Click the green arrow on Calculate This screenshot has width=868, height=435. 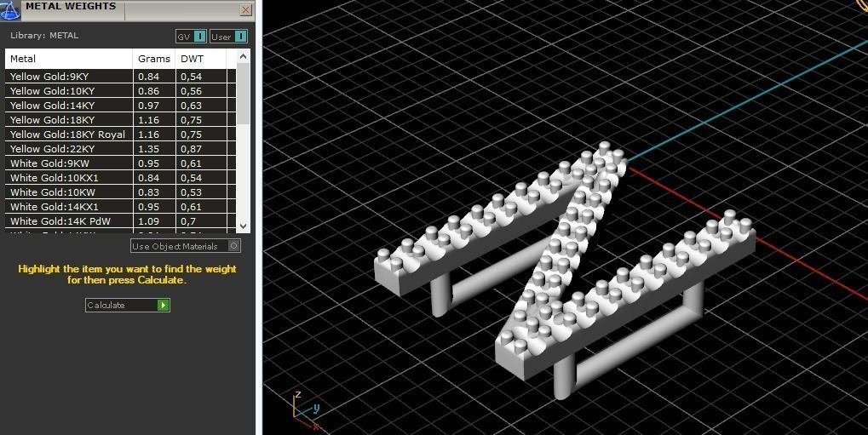tap(163, 305)
